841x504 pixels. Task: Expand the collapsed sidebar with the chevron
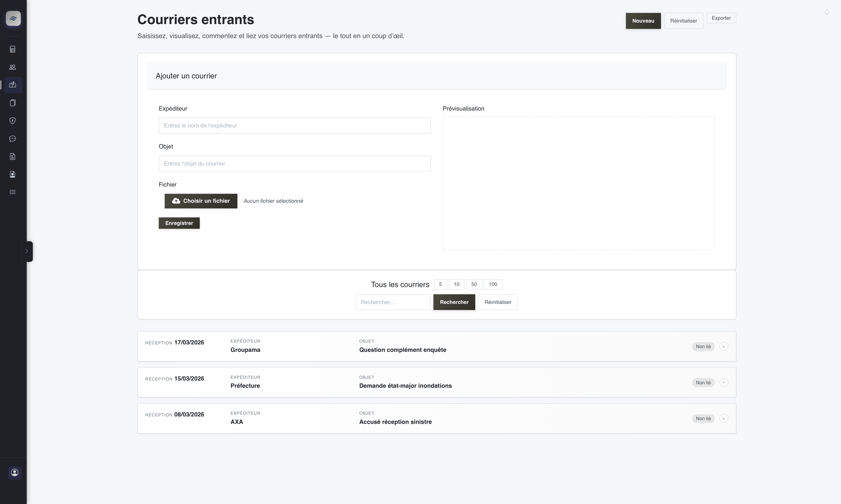pos(27,251)
